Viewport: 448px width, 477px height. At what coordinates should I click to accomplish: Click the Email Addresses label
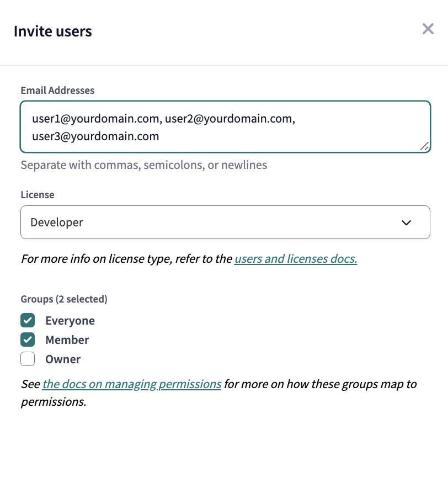(x=57, y=90)
